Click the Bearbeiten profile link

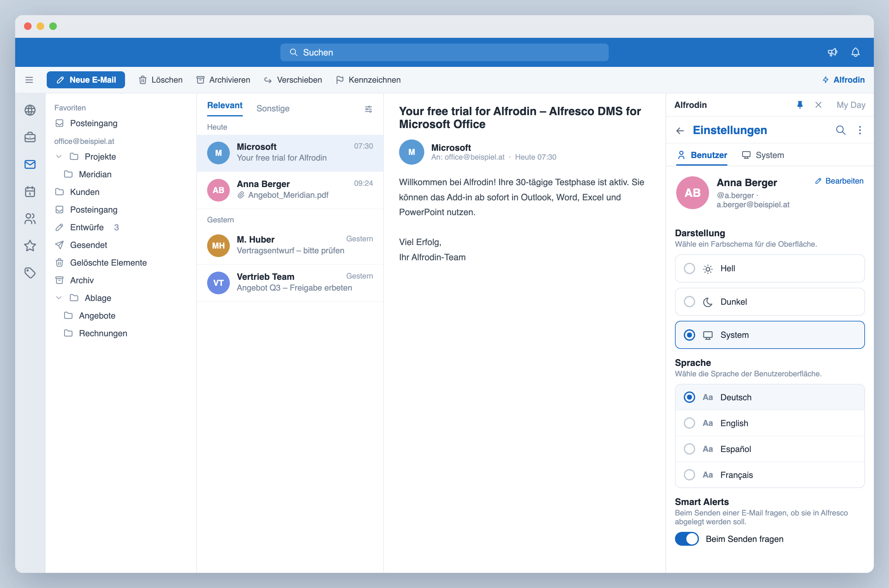coord(839,181)
